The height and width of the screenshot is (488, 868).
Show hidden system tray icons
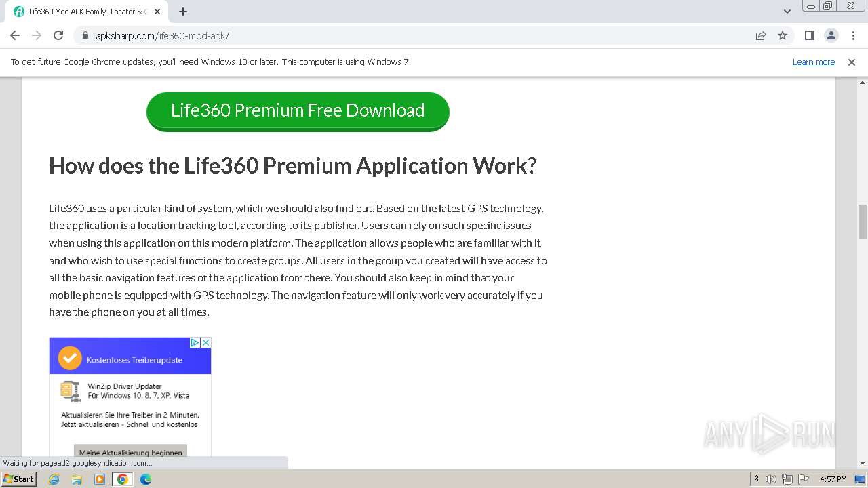pyautogui.click(x=756, y=479)
